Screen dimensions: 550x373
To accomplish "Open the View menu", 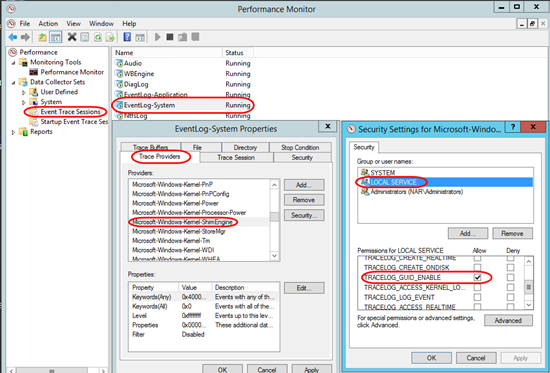I will coord(73,24).
